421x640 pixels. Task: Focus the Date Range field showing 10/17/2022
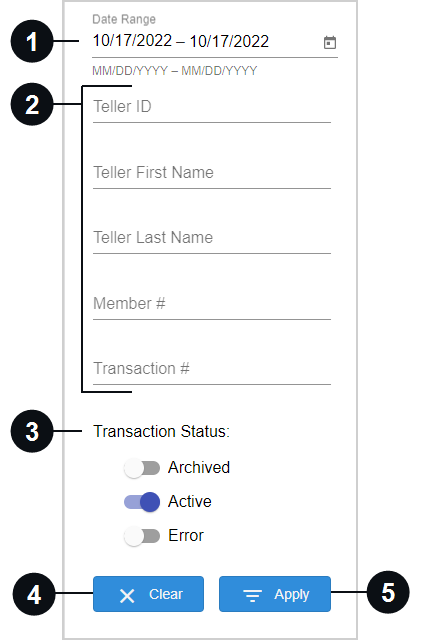[215, 42]
